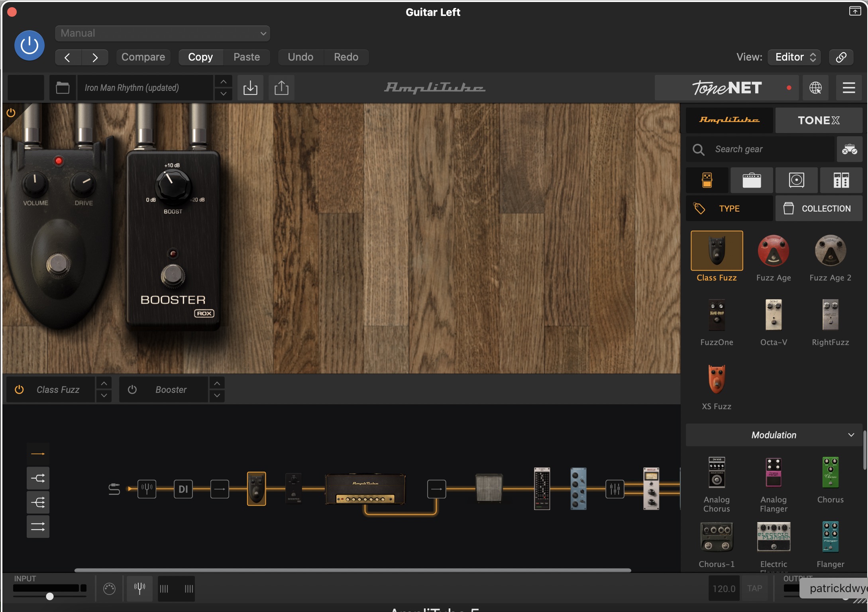Open the hamburger main menu icon
Image resolution: width=868 pixels, height=612 pixels.
pyautogui.click(x=848, y=88)
